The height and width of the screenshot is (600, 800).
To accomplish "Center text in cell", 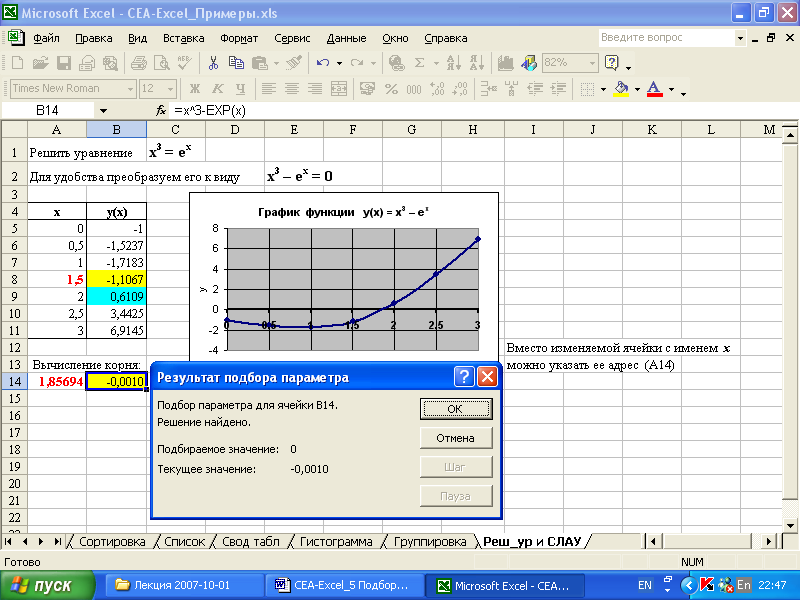I will point(292,89).
